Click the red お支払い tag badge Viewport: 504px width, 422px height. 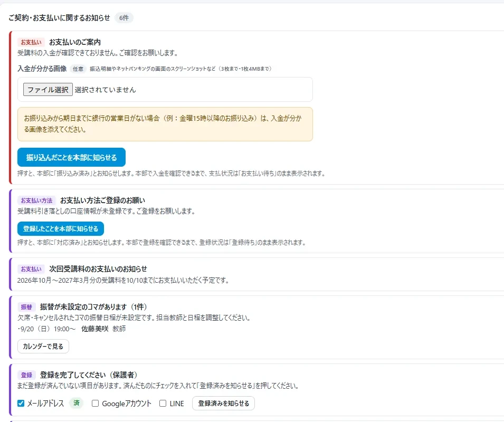[x=31, y=42]
